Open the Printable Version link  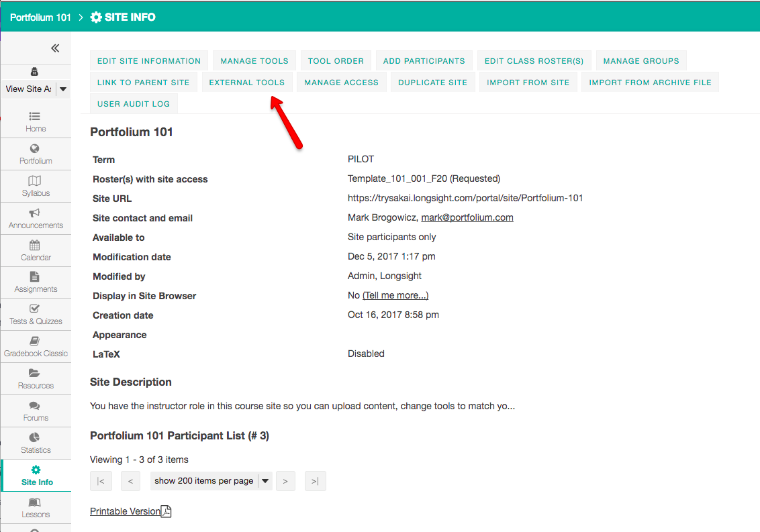pos(125,511)
